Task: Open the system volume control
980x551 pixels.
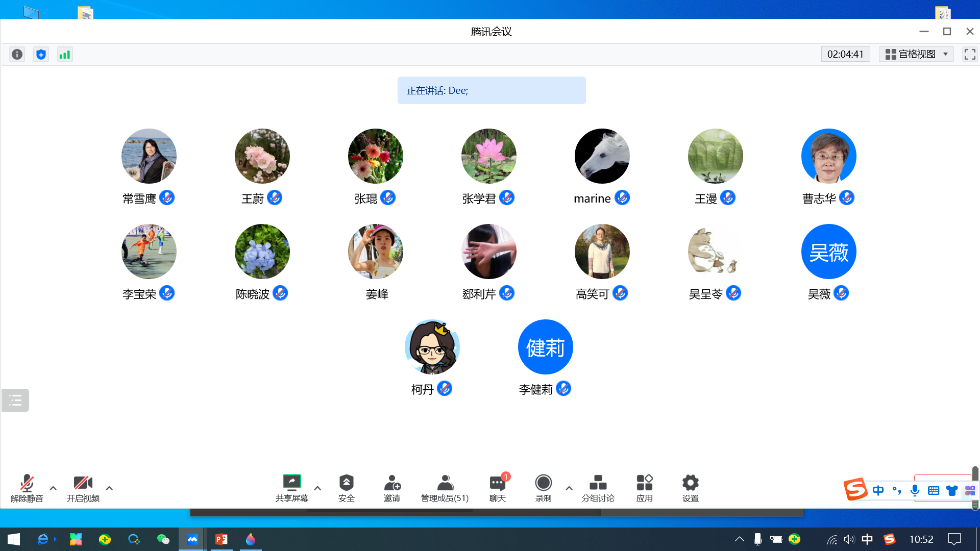Action: pos(849,539)
